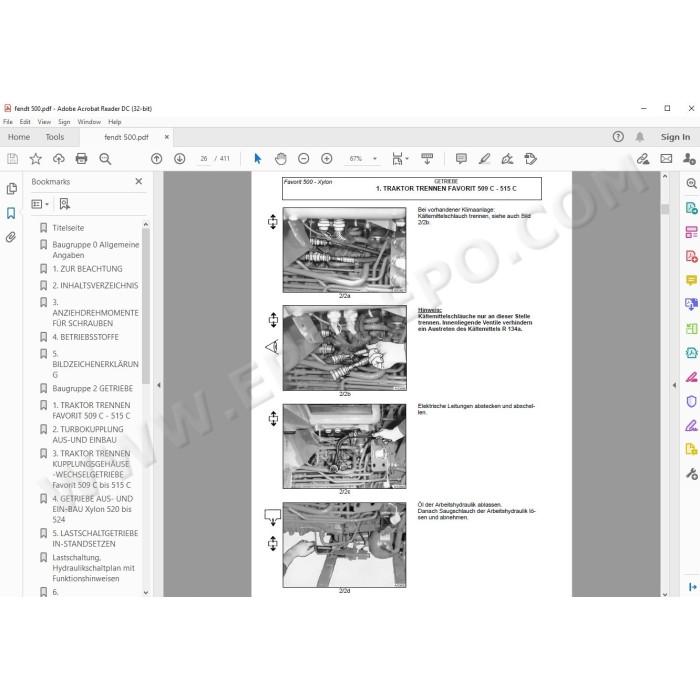Switch to the Home tab
Viewport: 700px width, 700px height.
(19, 137)
